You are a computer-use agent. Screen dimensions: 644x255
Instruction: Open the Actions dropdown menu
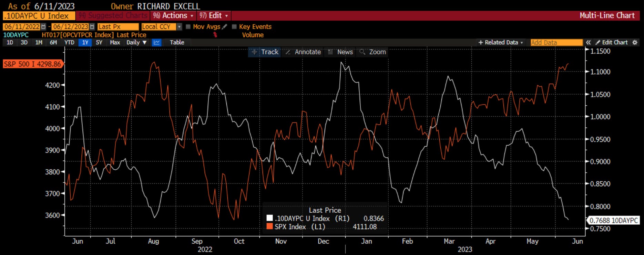(x=173, y=15)
